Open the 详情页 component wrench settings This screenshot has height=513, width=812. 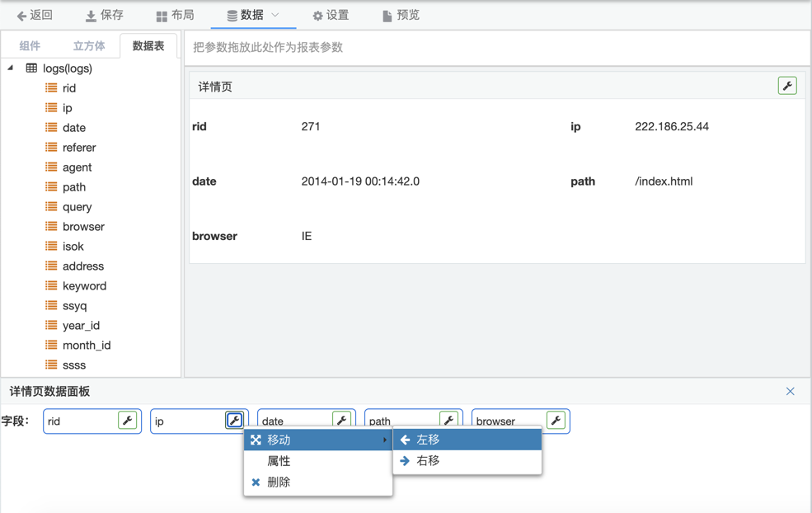pyautogui.click(x=786, y=86)
